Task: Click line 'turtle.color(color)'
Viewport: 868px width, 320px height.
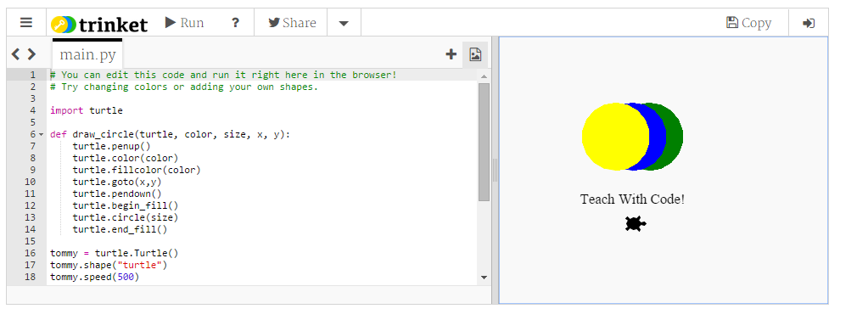Action: (x=125, y=159)
